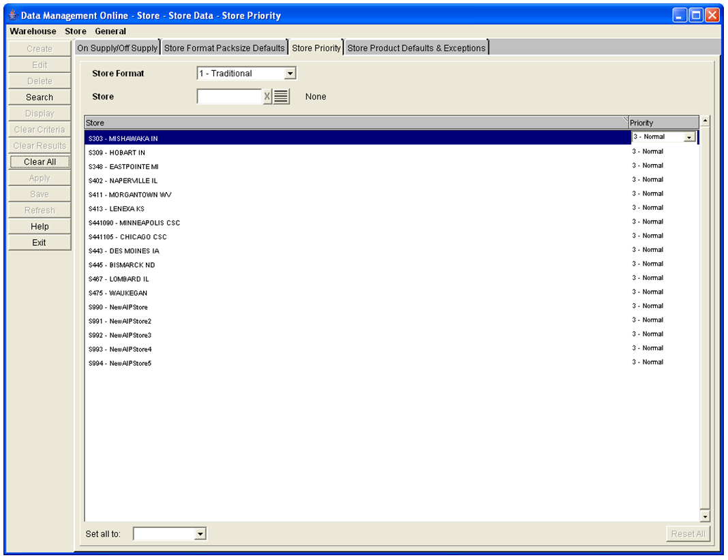Open the Store Format dropdown
The width and height of the screenshot is (728, 560).
coord(291,73)
